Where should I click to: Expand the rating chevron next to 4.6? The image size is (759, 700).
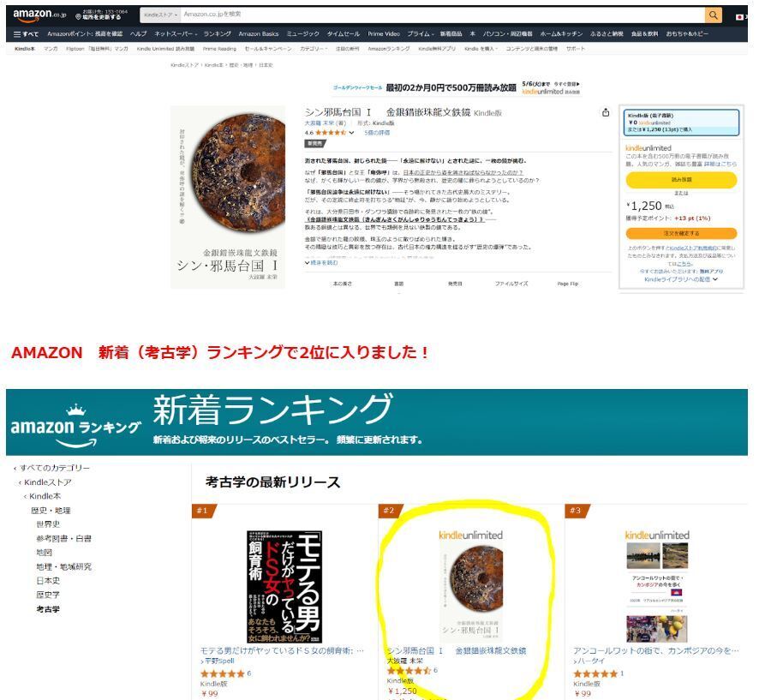pyautogui.click(x=351, y=132)
